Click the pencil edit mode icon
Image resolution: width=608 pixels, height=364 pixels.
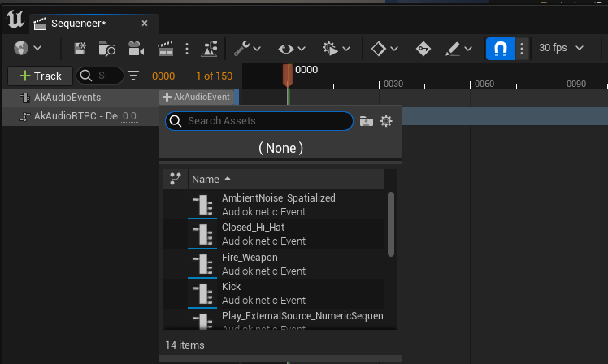453,49
